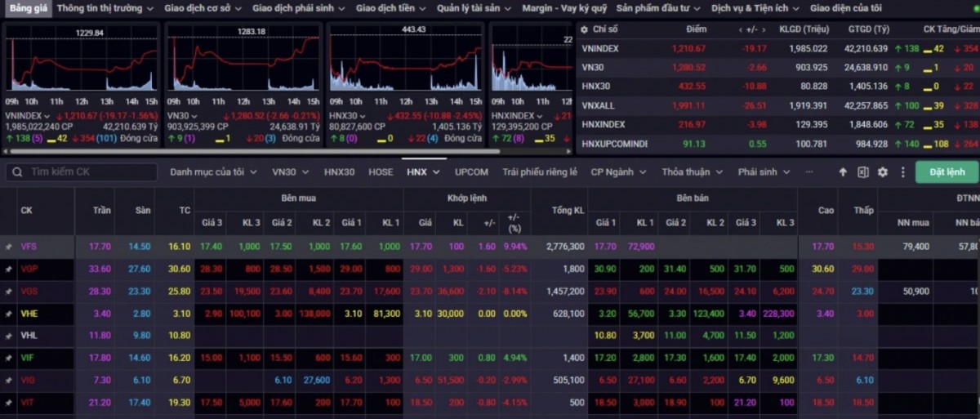The image size is (980, 419).
Task: Click the gear icon beside Chỉ số
Action: click(x=583, y=29)
